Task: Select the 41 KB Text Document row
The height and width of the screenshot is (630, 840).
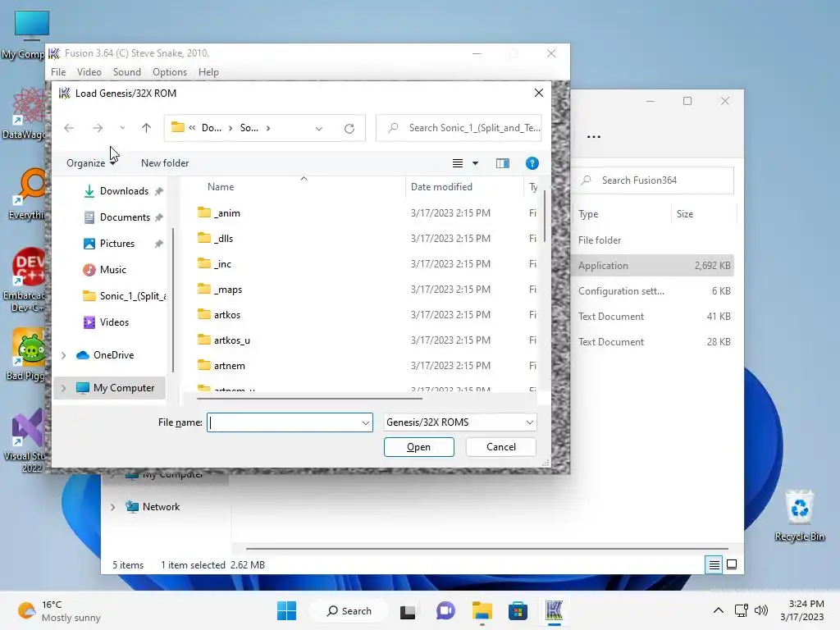Action: pos(654,317)
